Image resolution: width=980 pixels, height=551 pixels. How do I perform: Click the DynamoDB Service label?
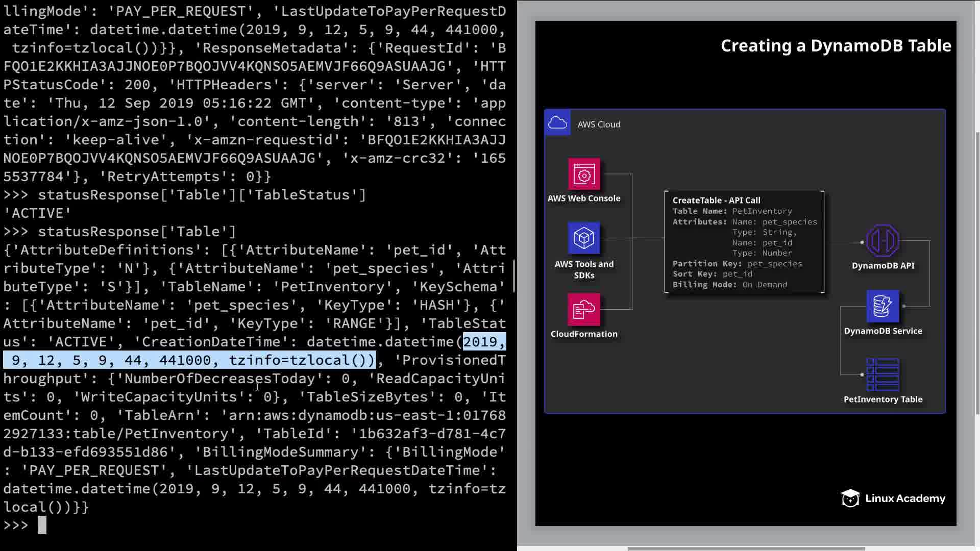[883, 331]
